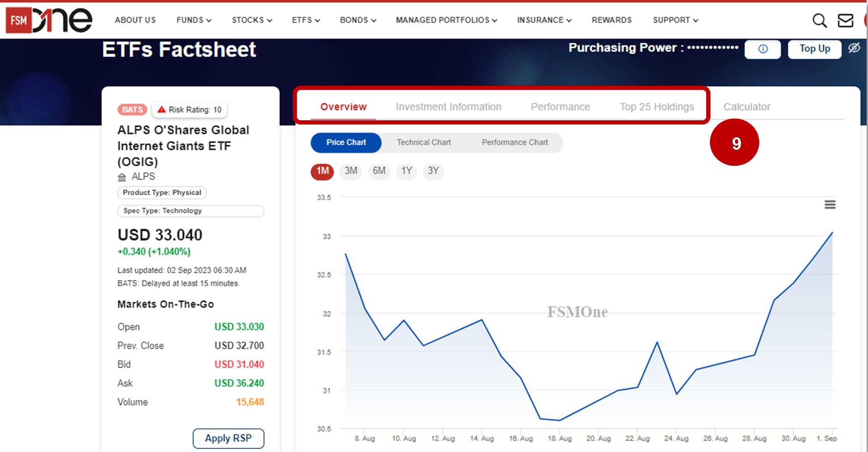Click the ALPS issuer building icon
Viewport: 868px width, 452px height.
pyautogui.click(x=122, y=176)
